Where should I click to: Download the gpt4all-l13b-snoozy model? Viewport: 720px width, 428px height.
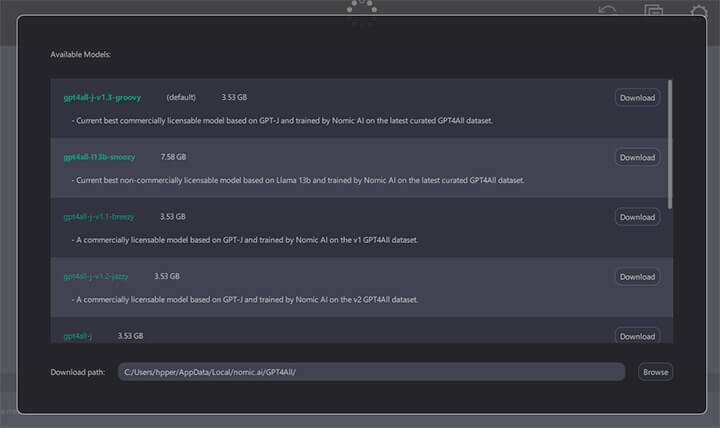click(x=637, y=158)
